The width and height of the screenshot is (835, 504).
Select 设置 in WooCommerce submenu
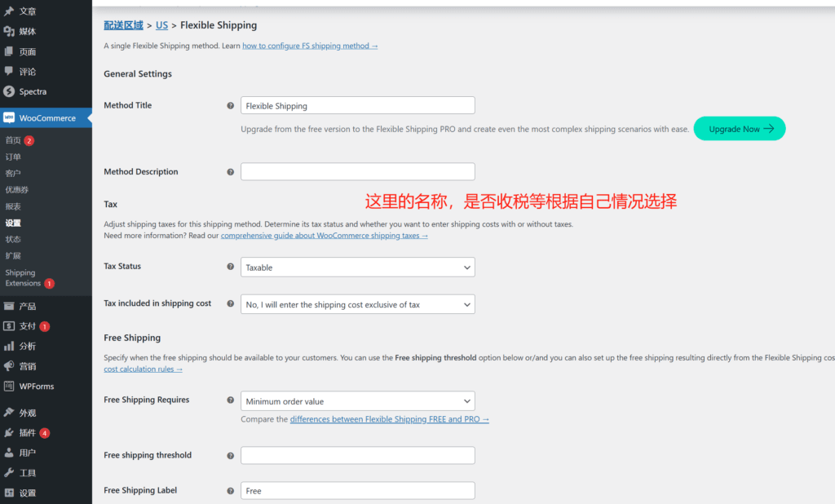13,223
